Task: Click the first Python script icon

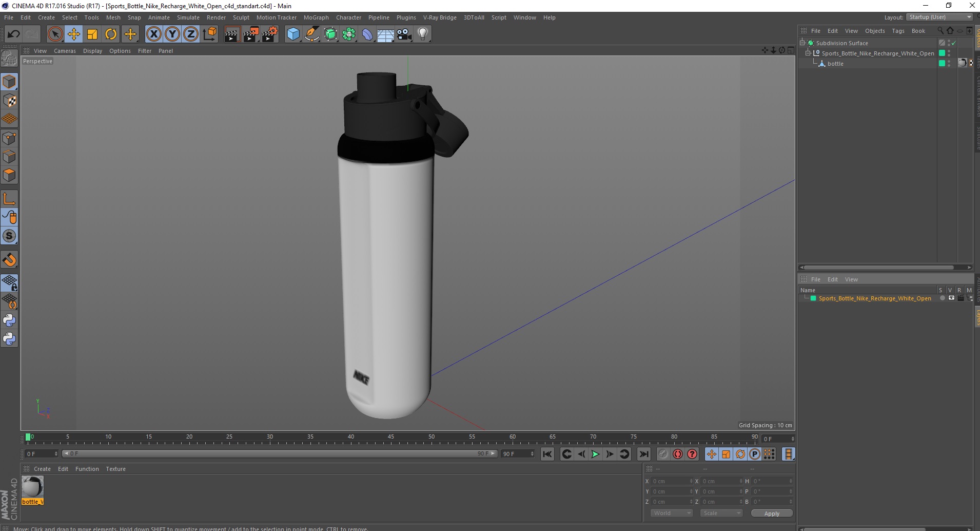Action: click(x=9, y=320)
